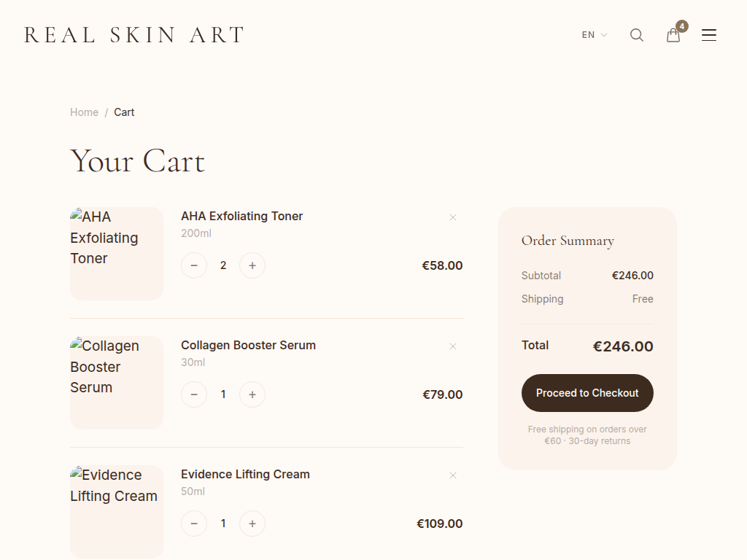Decrease AHA Exfoliating Toner quantity
747x560 pixels.
tap(194, 265)
